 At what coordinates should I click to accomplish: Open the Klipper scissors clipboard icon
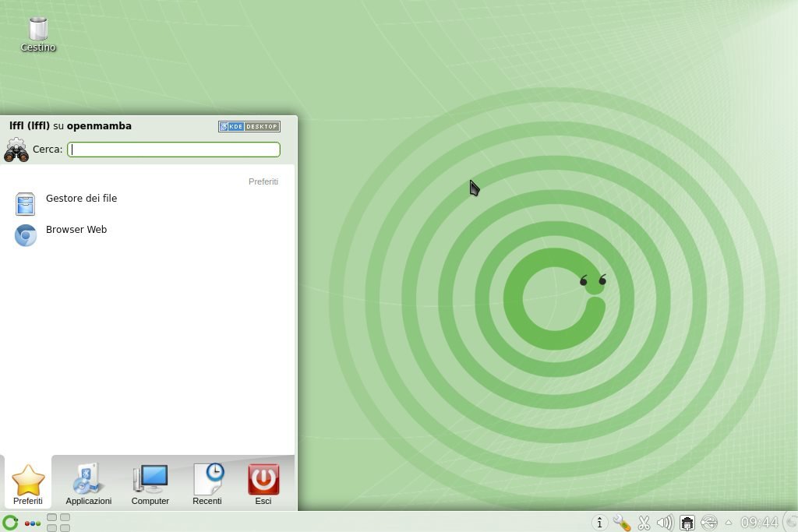[644, 523]
